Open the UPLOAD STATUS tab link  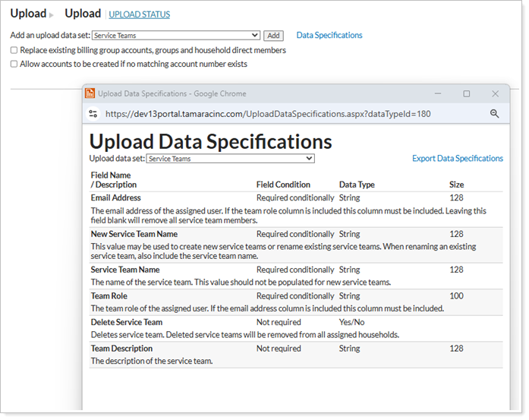tap(139, 14)
